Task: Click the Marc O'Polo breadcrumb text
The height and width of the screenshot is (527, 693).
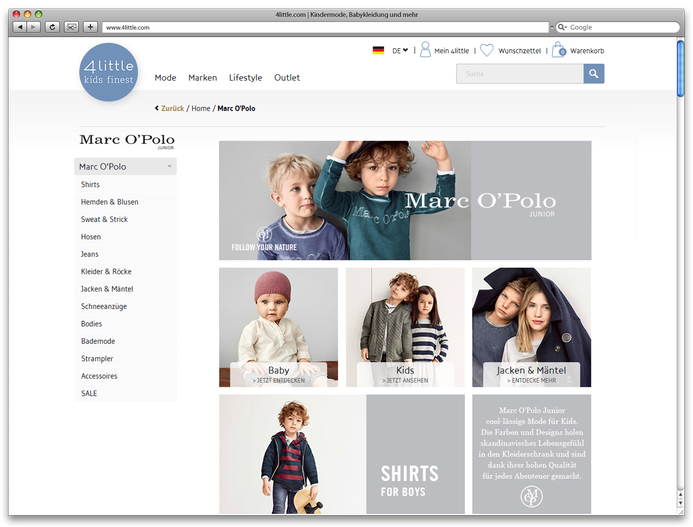Action: (x=236, y=108)
